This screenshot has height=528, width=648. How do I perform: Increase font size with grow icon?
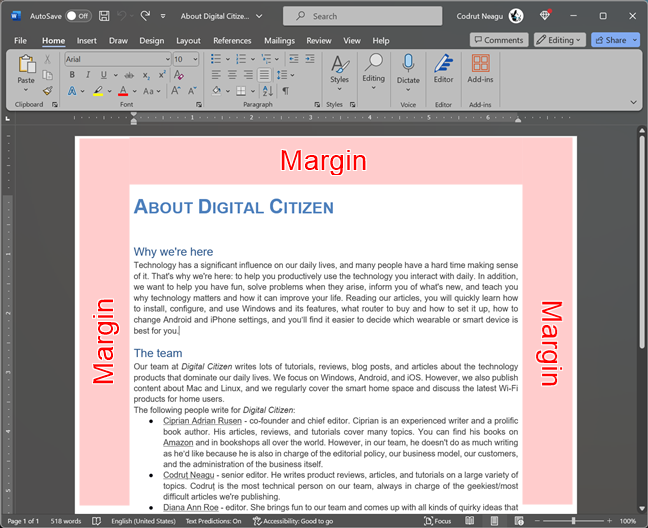[x=176, y=90]
